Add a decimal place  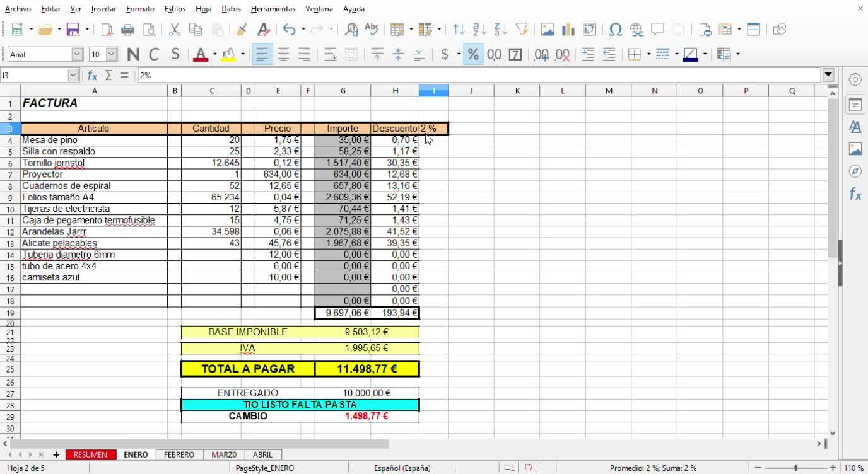pyautogui.click(x=541, y=54)
